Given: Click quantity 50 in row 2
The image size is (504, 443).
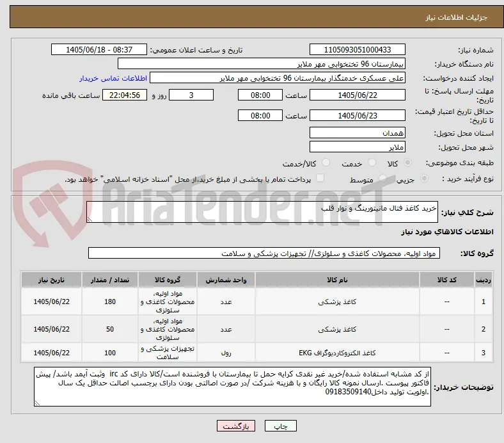Looking at the screenshot, I should pyautogui.click(x=110, y=329).
